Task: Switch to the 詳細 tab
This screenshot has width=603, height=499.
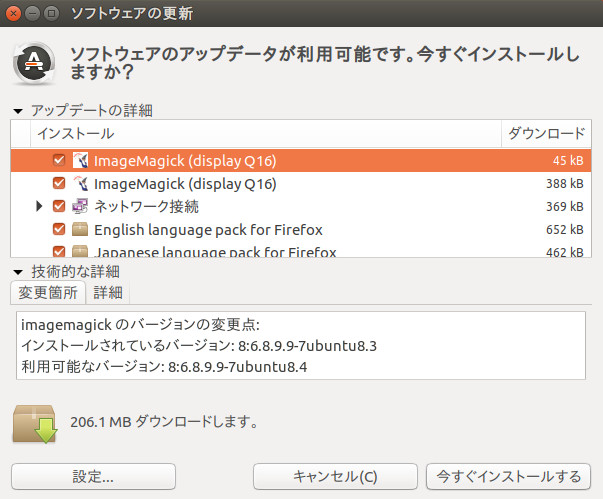Action: coord(108,293)
